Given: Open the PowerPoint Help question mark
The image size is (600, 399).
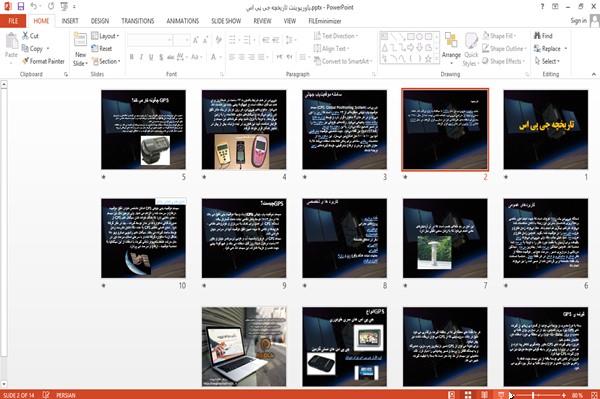Looking at the screenshot, I should click(x=542, y=7).
